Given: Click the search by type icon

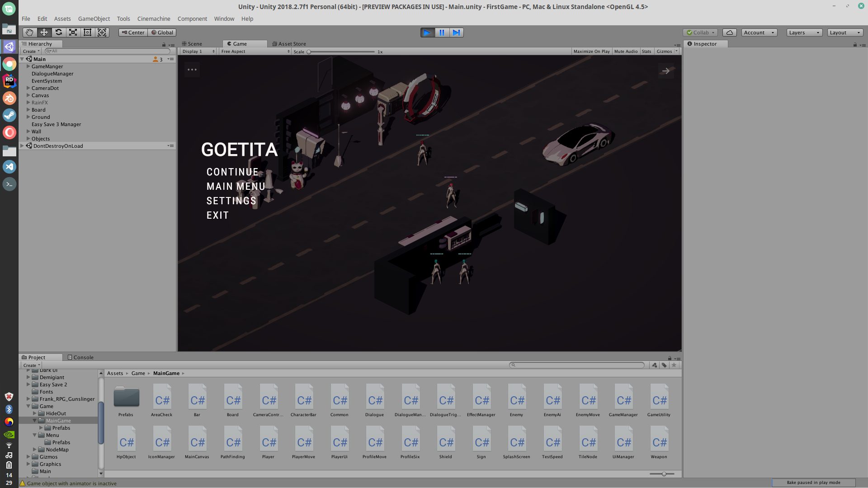Looking at the screenshot, I should (654, 365).
